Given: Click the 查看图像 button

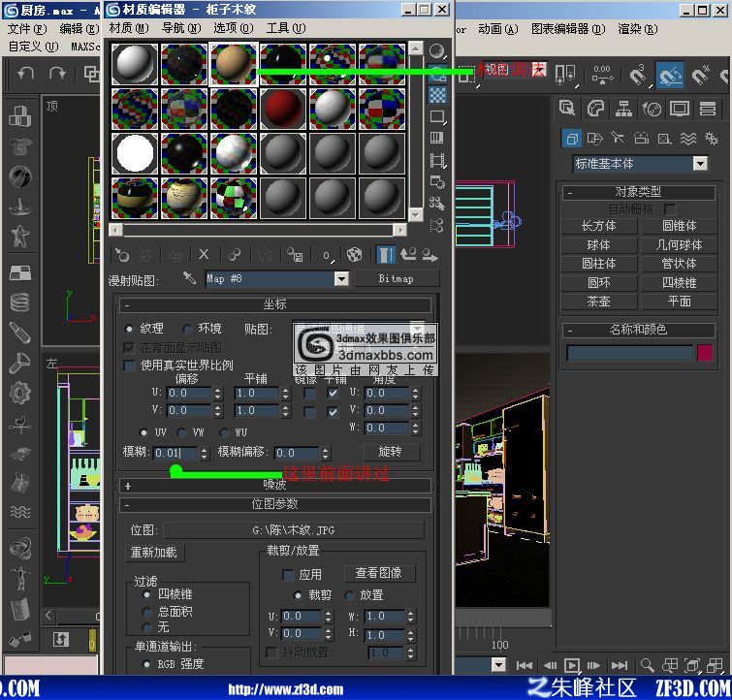Looking at the screenshot, I should pos(379,573).
